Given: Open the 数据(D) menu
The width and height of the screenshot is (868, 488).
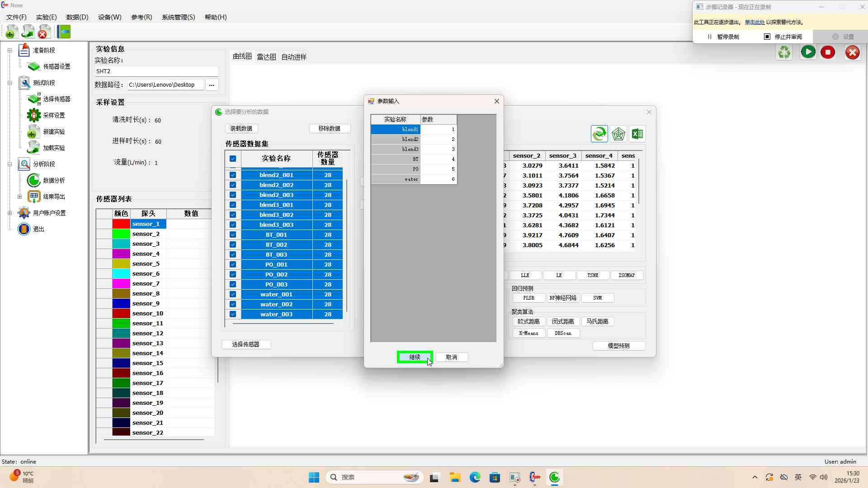Looking at the screenshot, I should [x=77, y=17].
